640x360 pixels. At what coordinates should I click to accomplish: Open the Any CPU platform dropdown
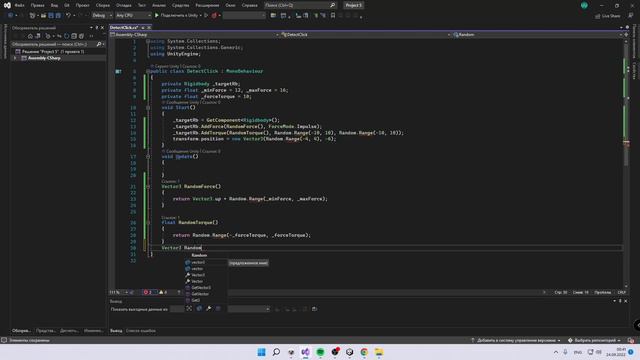[x=133, y=16]
